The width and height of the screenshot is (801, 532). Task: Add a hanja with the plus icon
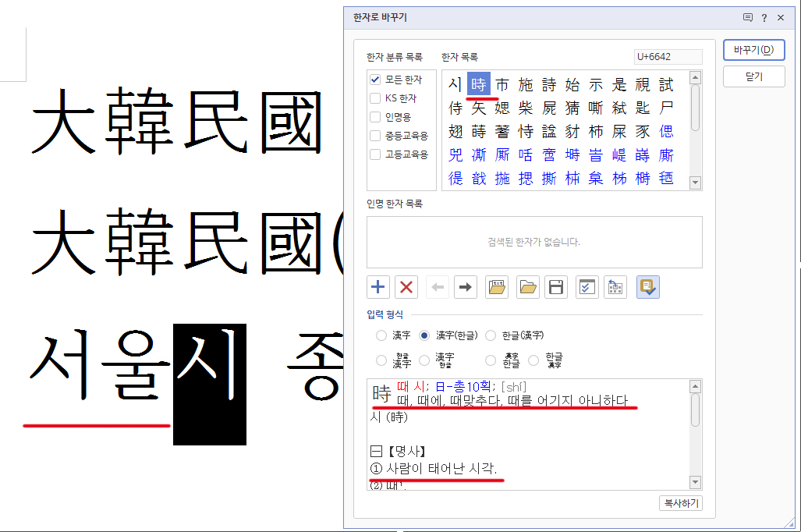pyautogui.click(x=378, y=287)
